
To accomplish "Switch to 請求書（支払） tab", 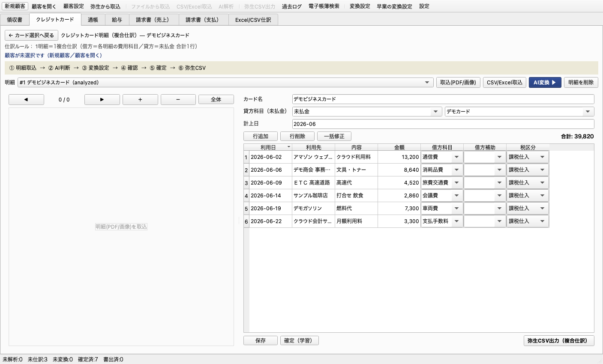I will pos(204,20).
